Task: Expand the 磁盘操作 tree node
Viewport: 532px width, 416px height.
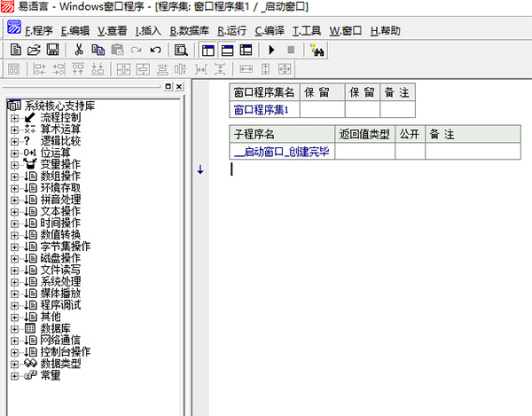Action: click(14, 258)
